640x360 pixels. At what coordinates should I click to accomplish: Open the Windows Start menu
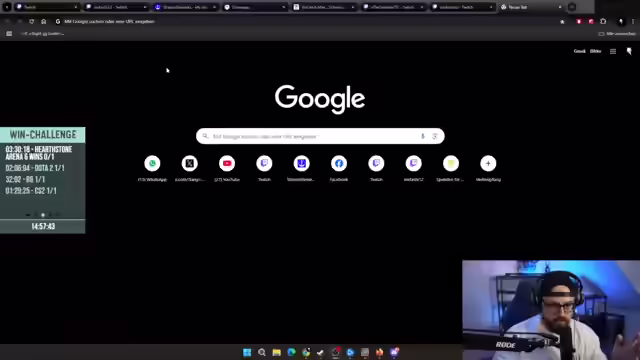[247, 352]
